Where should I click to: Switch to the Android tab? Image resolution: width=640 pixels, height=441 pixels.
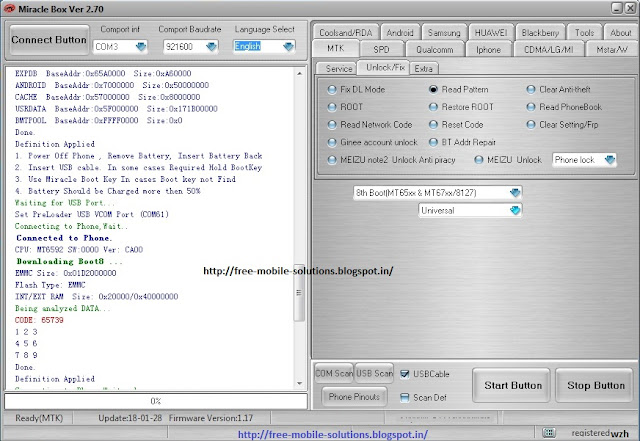pos(400,32)
